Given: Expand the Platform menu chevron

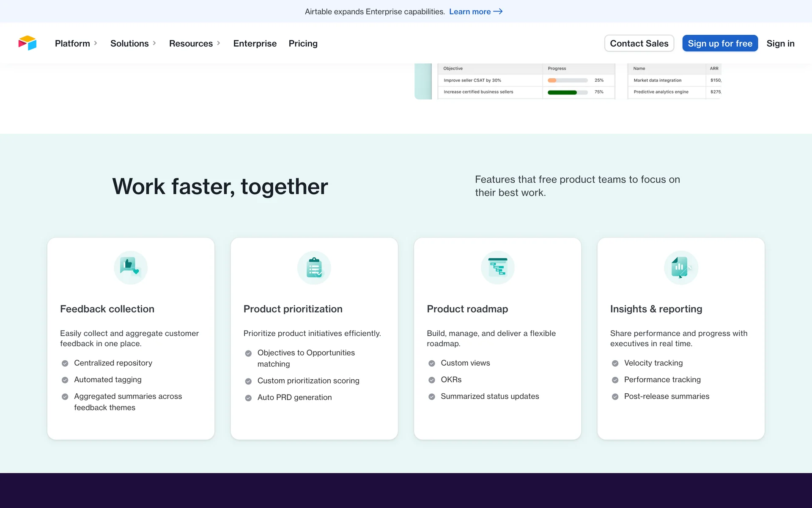Looking at the screenshot, I should 96,43.
